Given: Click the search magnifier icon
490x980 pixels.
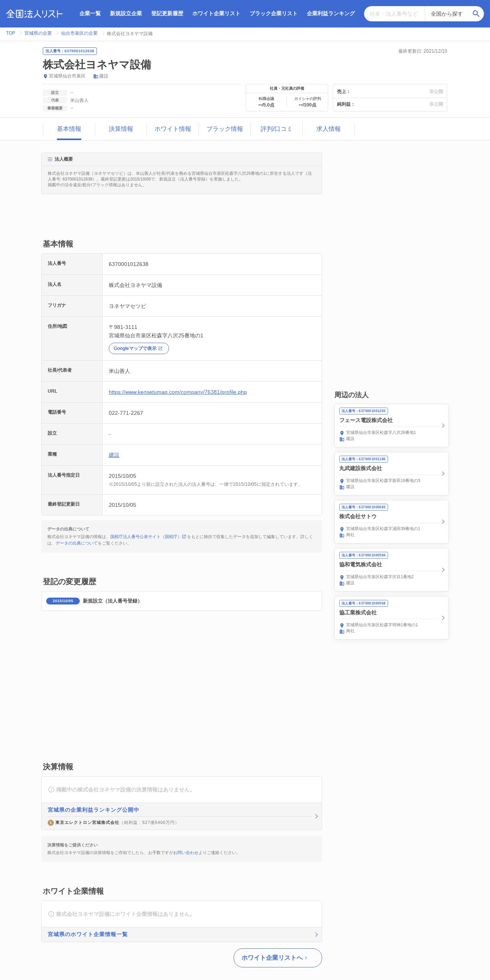Looking at the screenshot, I should click(x=476, y=14).
